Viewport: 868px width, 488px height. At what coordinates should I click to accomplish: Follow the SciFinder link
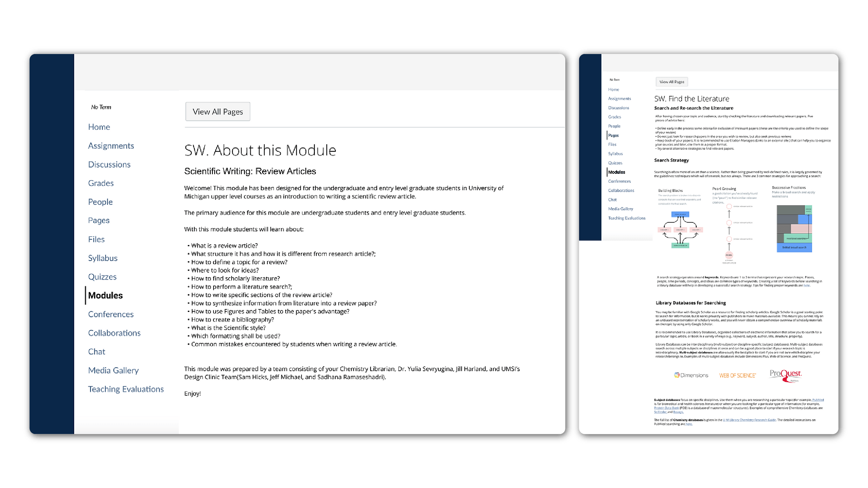(x=660, y=412)
